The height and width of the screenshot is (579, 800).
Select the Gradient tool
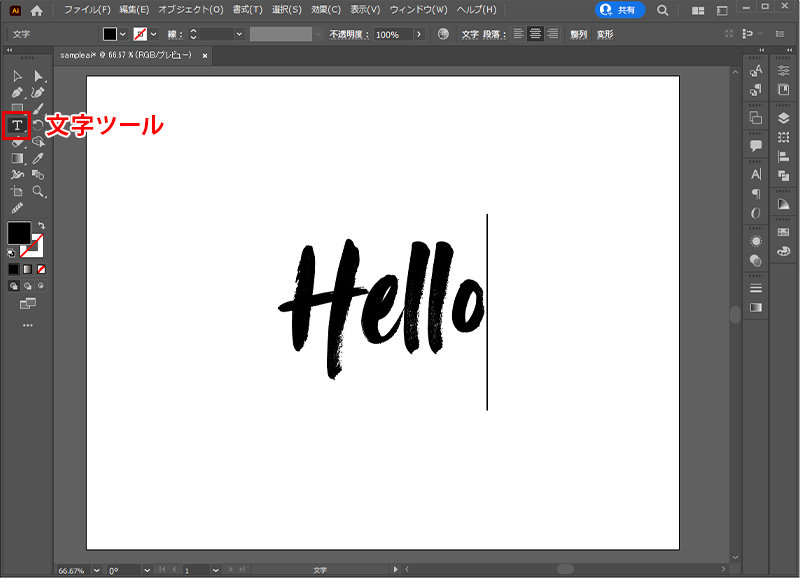tap(17, 158)
